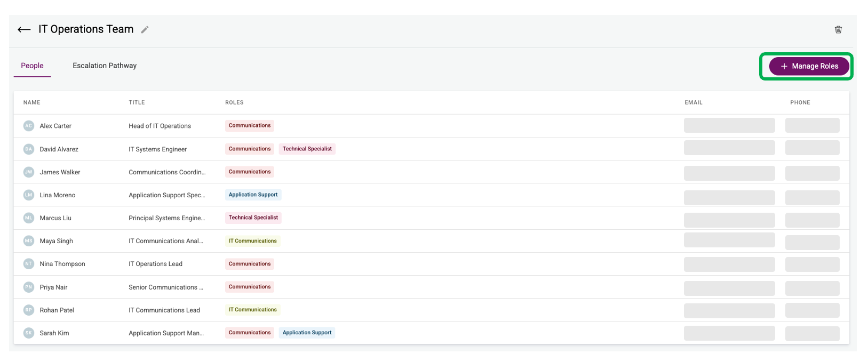Click IT Operations Team page heading
868x362 pixels.
[86, 29]
